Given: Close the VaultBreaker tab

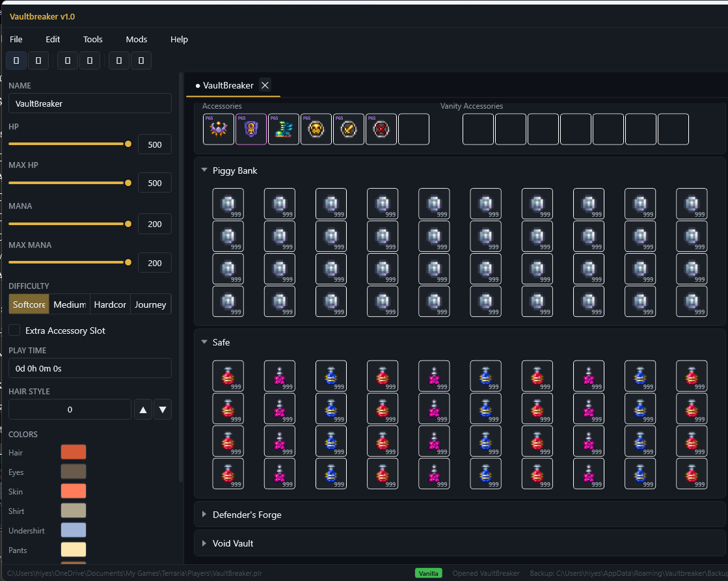Looking at the screenshot, I should click(265, 85).
